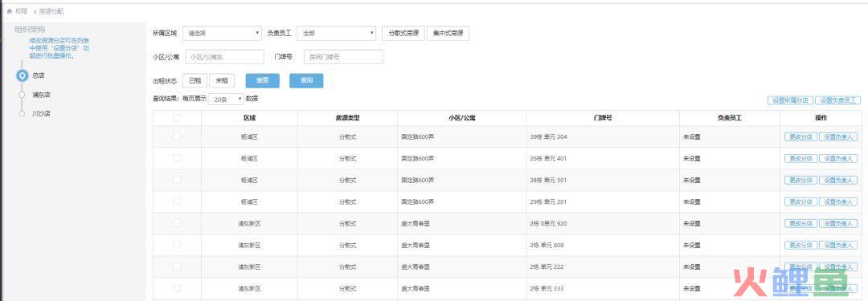Click 设置负责人 for 39栋 单元 304
This screenshot has width=868, height=301.
tap(838, 136)
